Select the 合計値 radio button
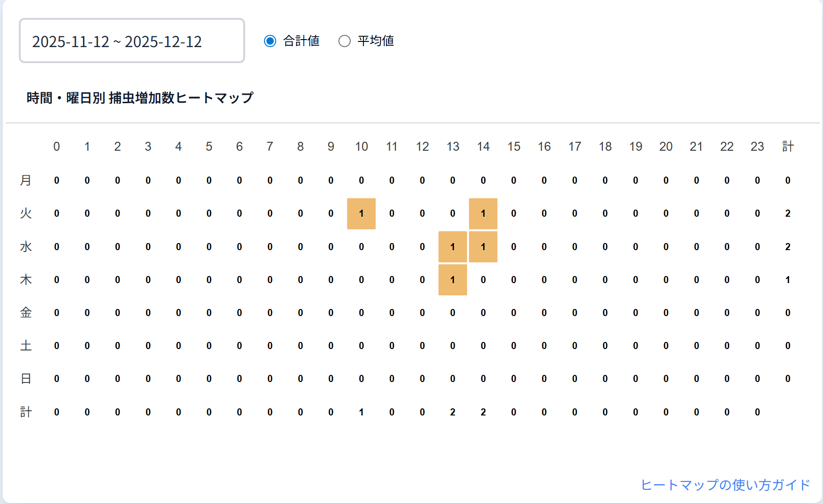This screenshot has width=823, height=504. pos(270,41)
